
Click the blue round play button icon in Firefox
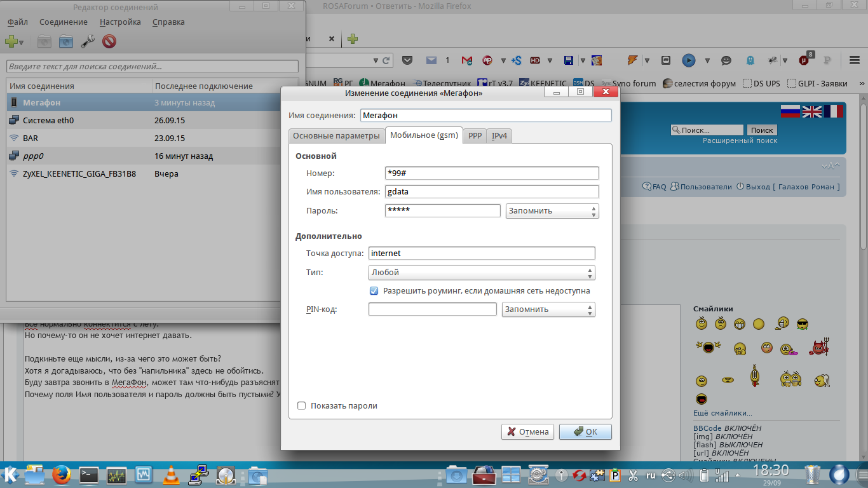point(689,60)
